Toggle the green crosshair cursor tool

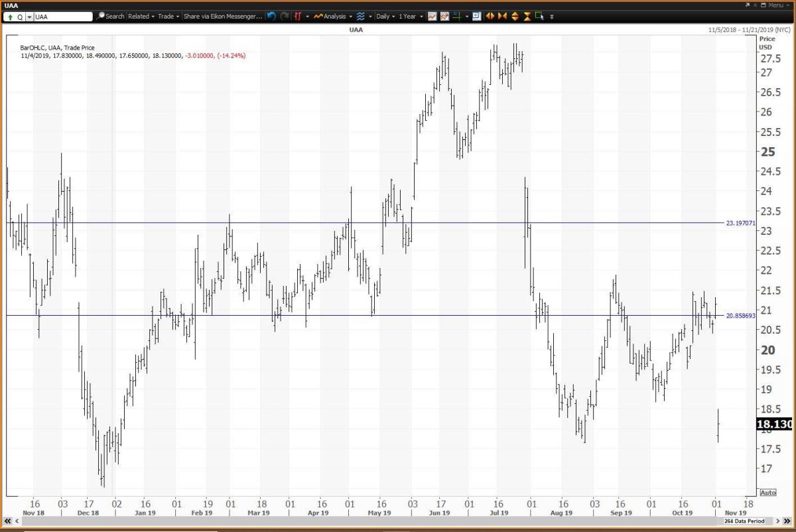click(x=457, y=16)
